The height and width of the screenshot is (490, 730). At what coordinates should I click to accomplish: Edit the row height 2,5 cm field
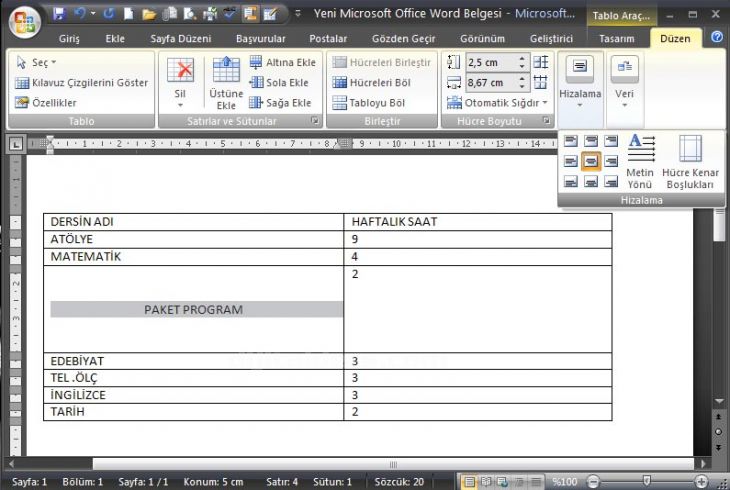(491, 62)
